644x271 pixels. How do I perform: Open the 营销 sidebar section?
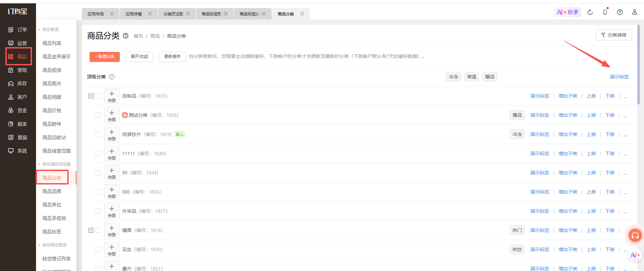tap(18, 70)
